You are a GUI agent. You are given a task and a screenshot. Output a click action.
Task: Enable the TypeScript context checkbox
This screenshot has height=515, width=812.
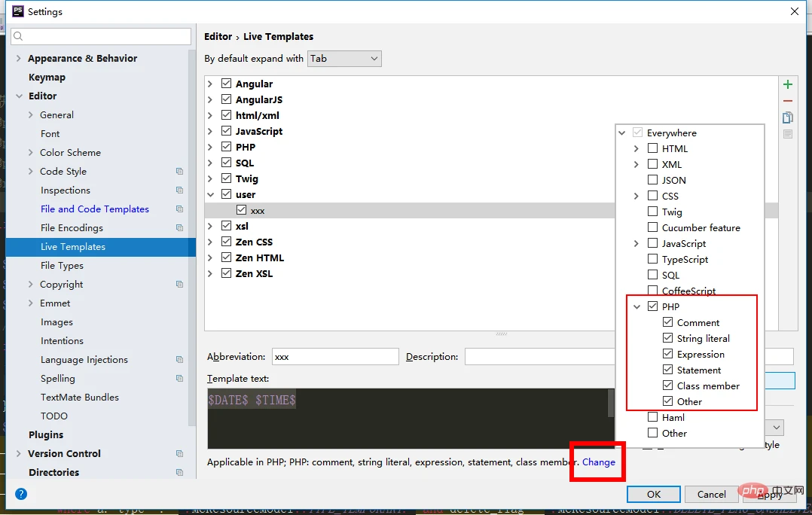pyautogui.click(x=652, y=259)
